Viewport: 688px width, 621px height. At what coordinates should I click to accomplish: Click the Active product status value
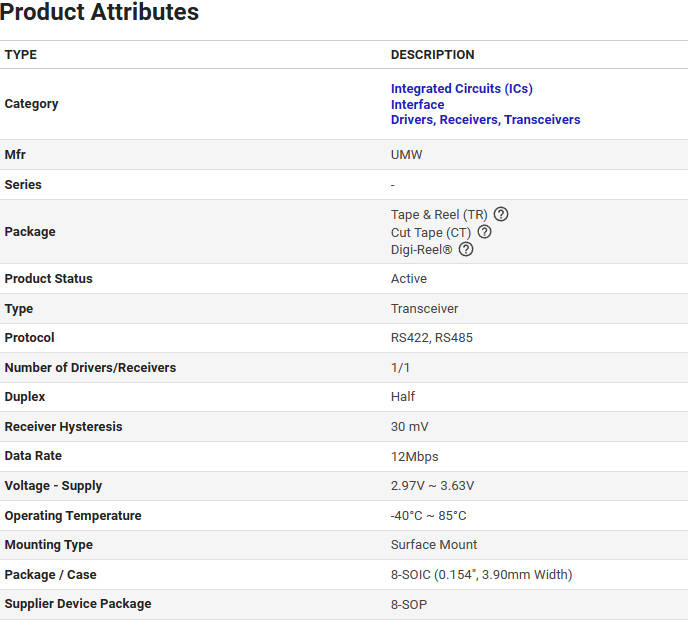coord(408,279)
